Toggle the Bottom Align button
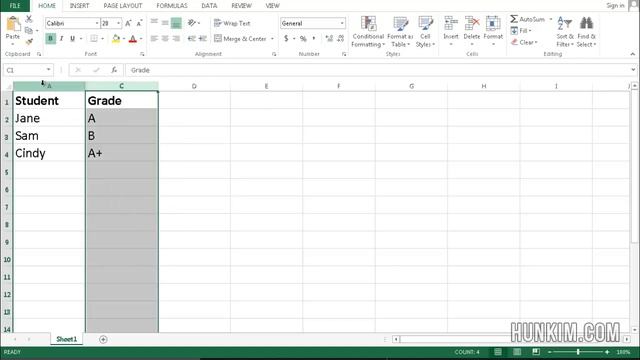 (x=176, y=23)
